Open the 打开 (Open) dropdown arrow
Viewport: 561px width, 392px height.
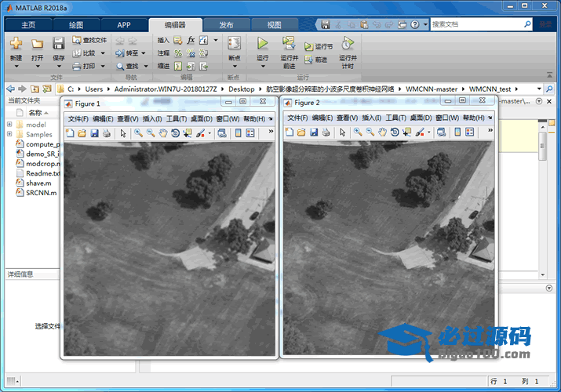37,66
